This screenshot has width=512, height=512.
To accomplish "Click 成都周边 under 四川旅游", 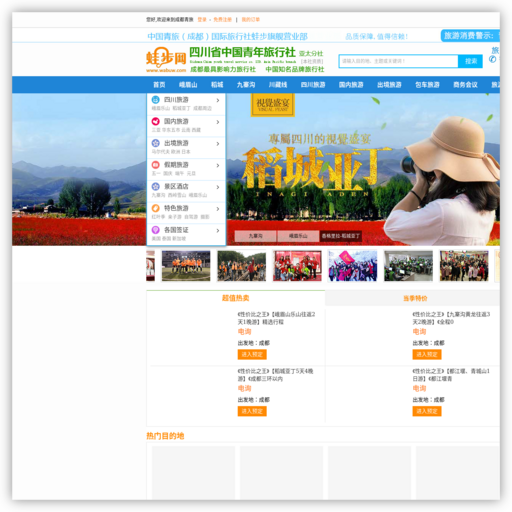I will [x=202, y=108].
